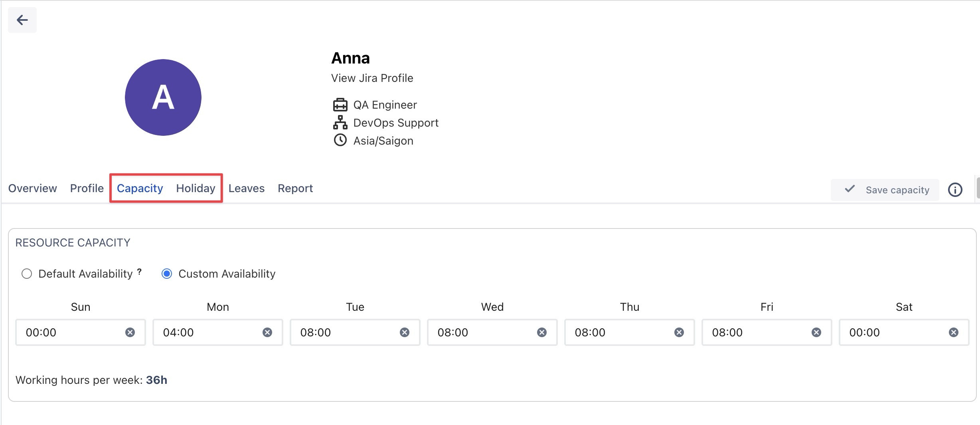
Task: Click the Default Availability help question mark
Action: [x=139, y=272]
